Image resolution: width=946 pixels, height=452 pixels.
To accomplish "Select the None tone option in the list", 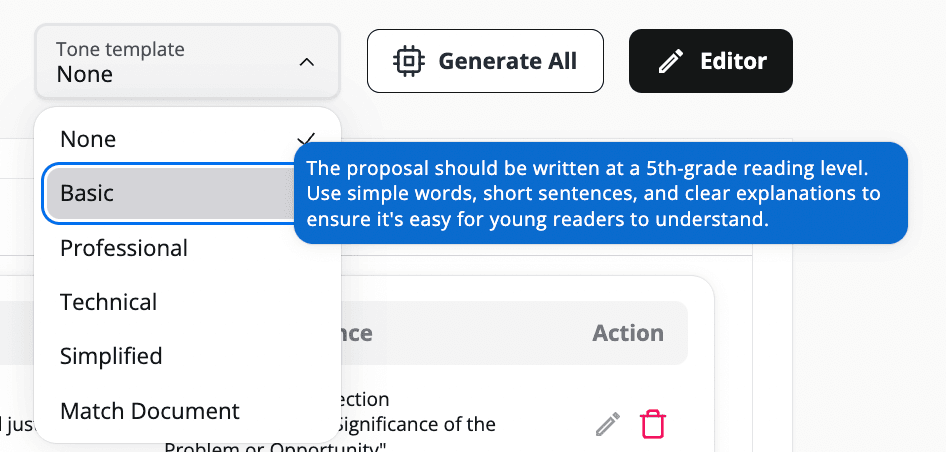I will pos(88,139).
